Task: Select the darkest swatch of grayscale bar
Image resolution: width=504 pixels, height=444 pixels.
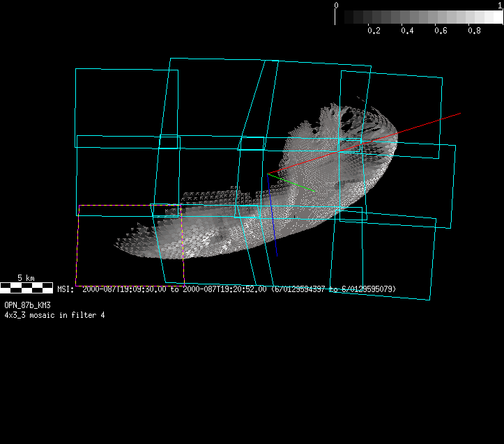Action: (341, 17)
